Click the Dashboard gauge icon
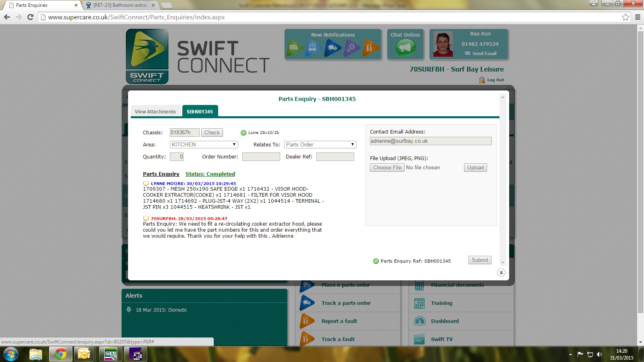Image resolution: width=644 pixels, height=362 pixels. [419, 321]
